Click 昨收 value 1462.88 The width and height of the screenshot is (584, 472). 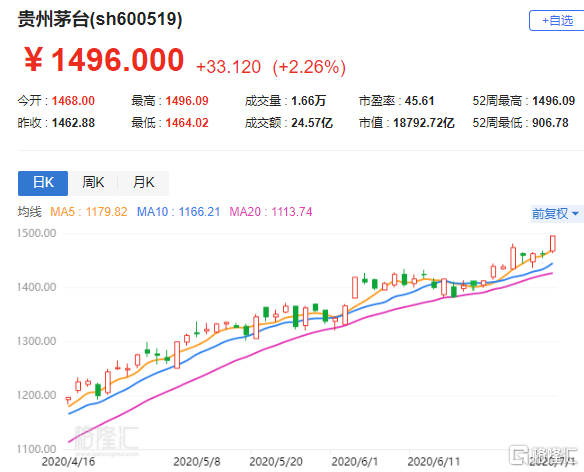coord(73,123)
